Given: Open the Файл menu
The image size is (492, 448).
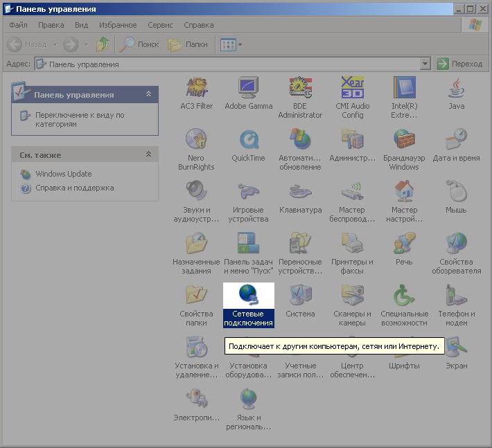Looking at the screenshot, I should tap(18, 25).
